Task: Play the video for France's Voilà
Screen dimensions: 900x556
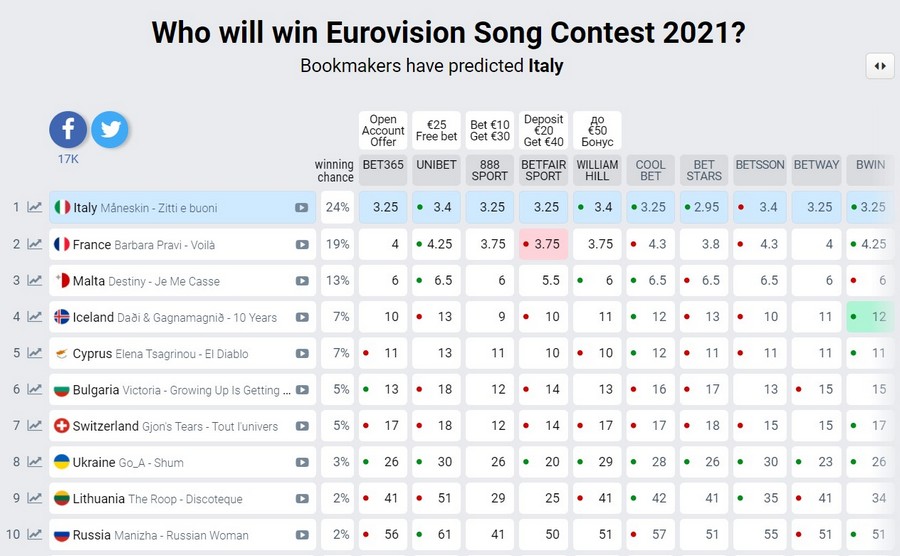Action: coord(301,245)
